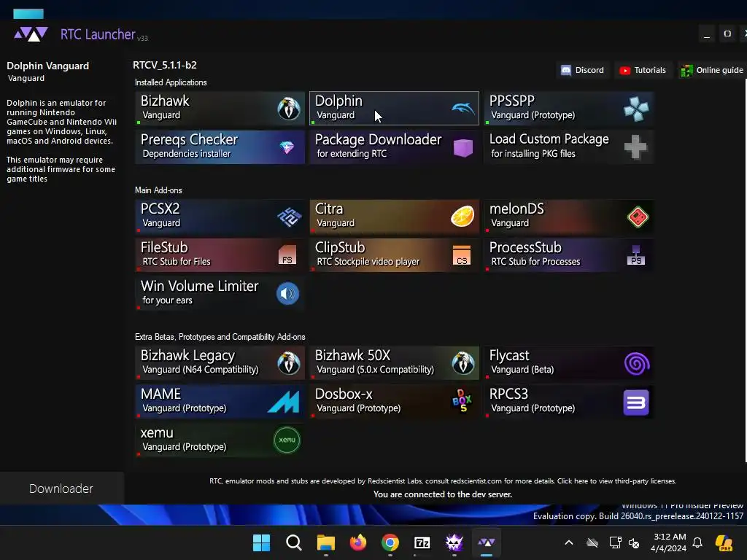The width and height of the screenshot is (747, 560).
Task: Open Firefox from the taskbar
Action: (x=358, y=542)
